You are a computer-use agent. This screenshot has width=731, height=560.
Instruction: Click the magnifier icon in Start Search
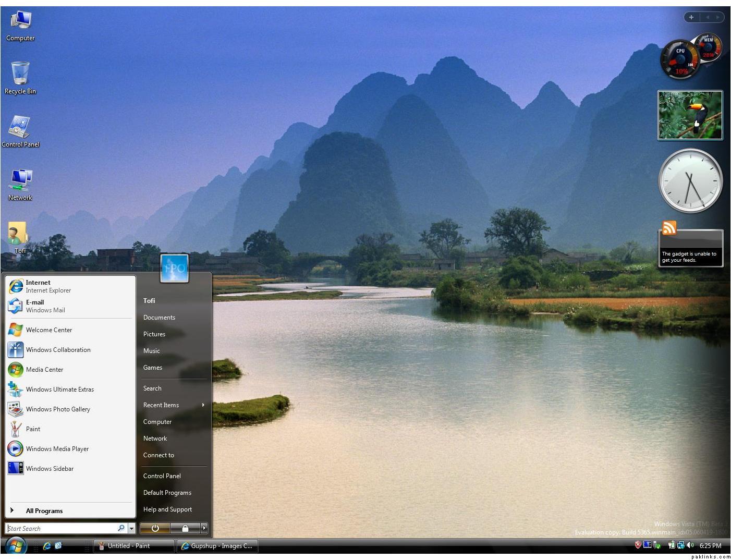click(x=121, y=528)
